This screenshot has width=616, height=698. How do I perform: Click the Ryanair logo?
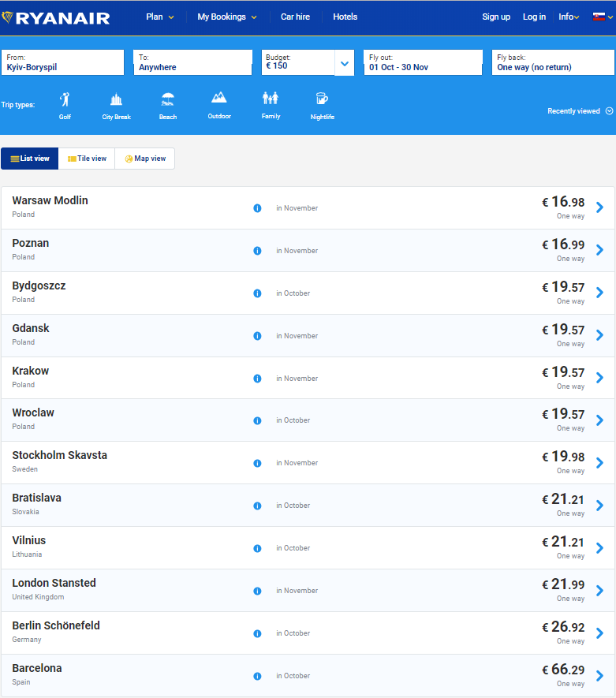[56, 18]
